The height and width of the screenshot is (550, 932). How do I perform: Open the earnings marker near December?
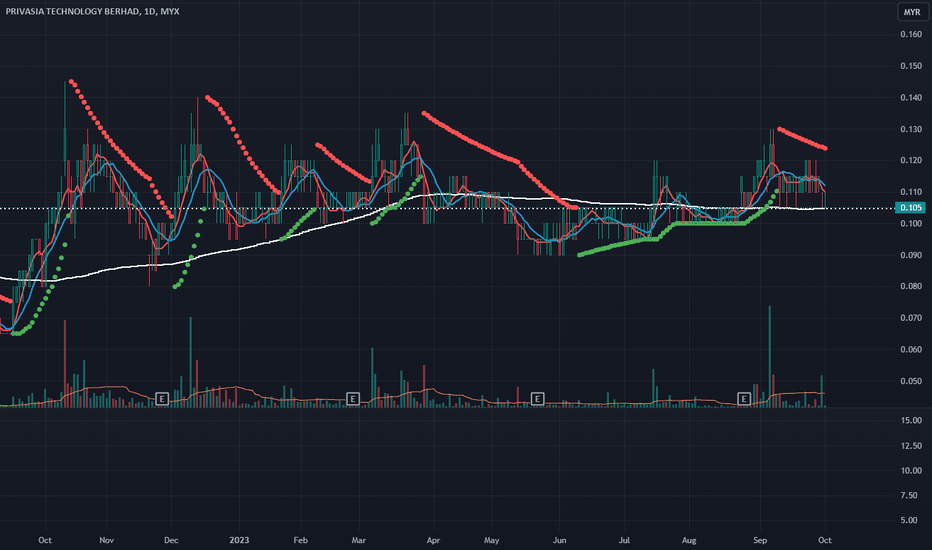pyautogui.click(x=162, y=398)
